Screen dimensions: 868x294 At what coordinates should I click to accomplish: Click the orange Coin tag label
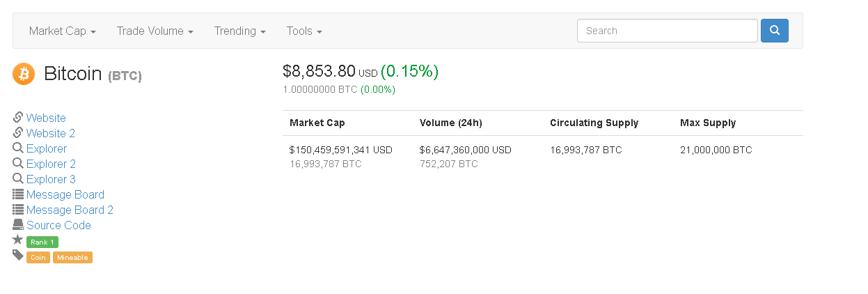pos(38,258)
